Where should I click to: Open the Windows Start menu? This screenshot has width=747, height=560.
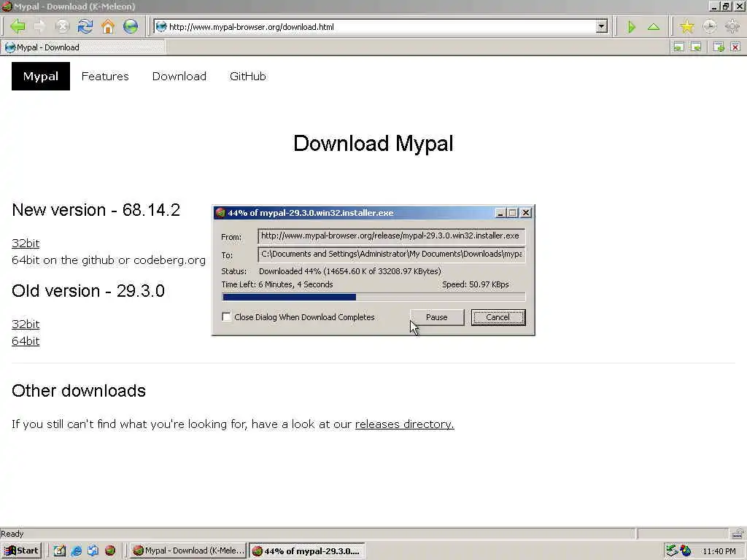pyautogui.click(x=22, y=551)
